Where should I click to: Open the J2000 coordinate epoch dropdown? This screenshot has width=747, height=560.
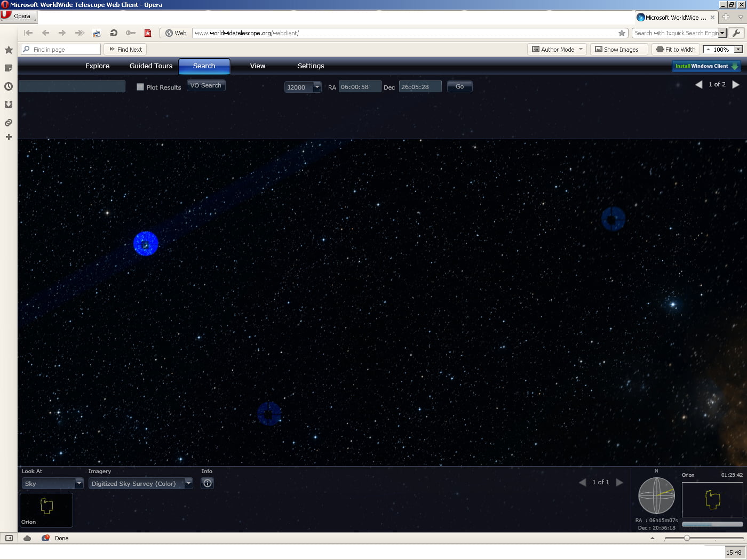tap(303, 87)
